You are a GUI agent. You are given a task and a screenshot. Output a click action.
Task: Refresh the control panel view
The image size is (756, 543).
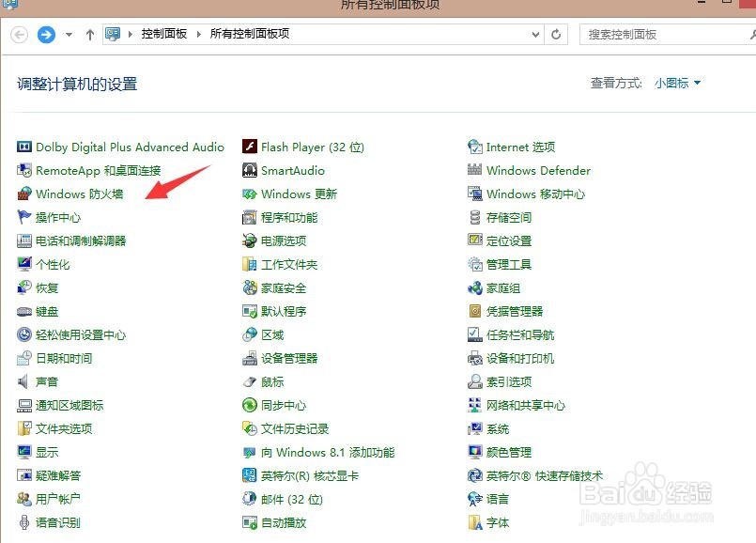tap(556, 34)
